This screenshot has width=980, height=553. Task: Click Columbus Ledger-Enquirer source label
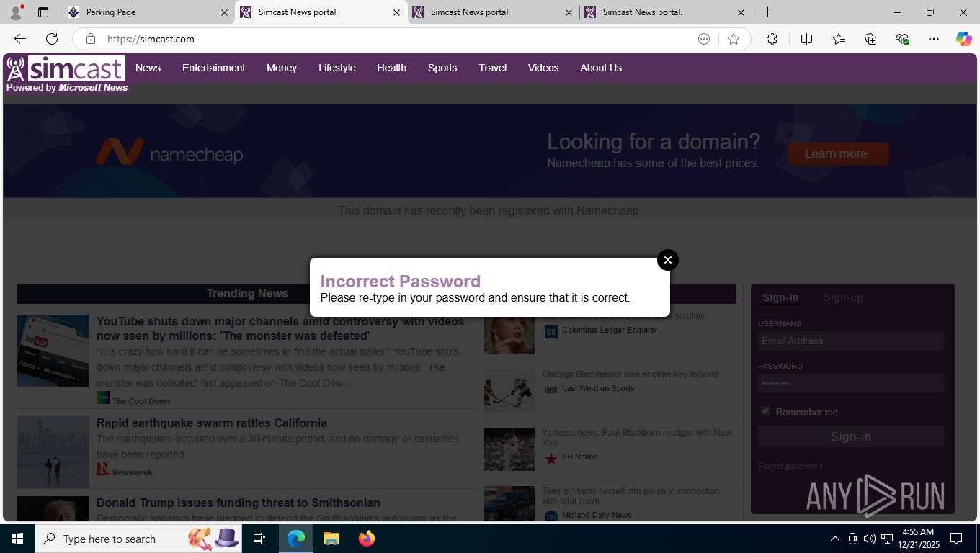coord(610,330)
